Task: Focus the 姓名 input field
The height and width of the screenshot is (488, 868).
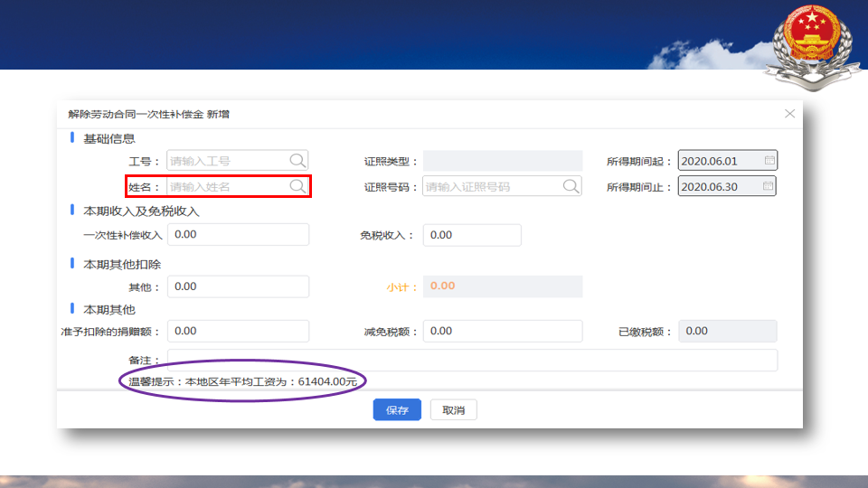Action: 238,186
